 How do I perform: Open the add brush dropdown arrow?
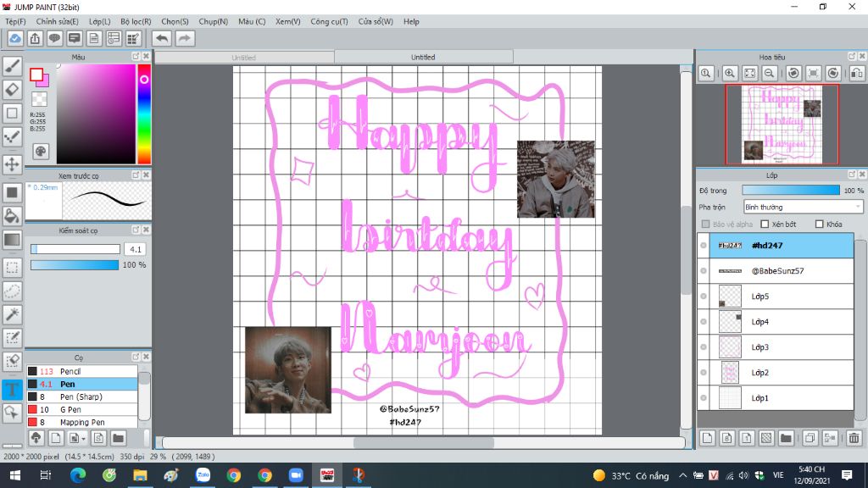click(x=84, y=439)
